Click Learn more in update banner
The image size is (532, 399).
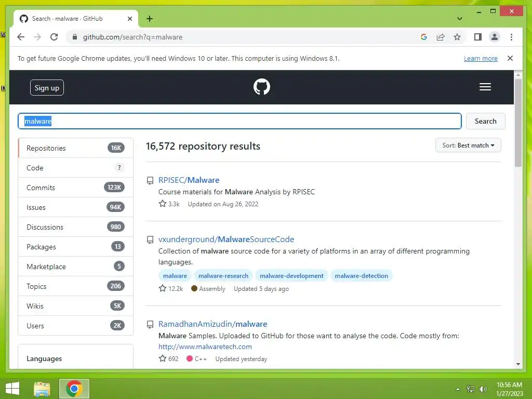[481, 58]
